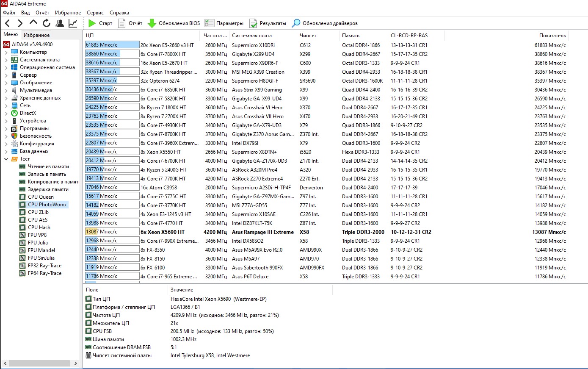Screen dimensions: 588x369
Task: Sort by the Чипсет column header
Action: (x=318, y=36)
